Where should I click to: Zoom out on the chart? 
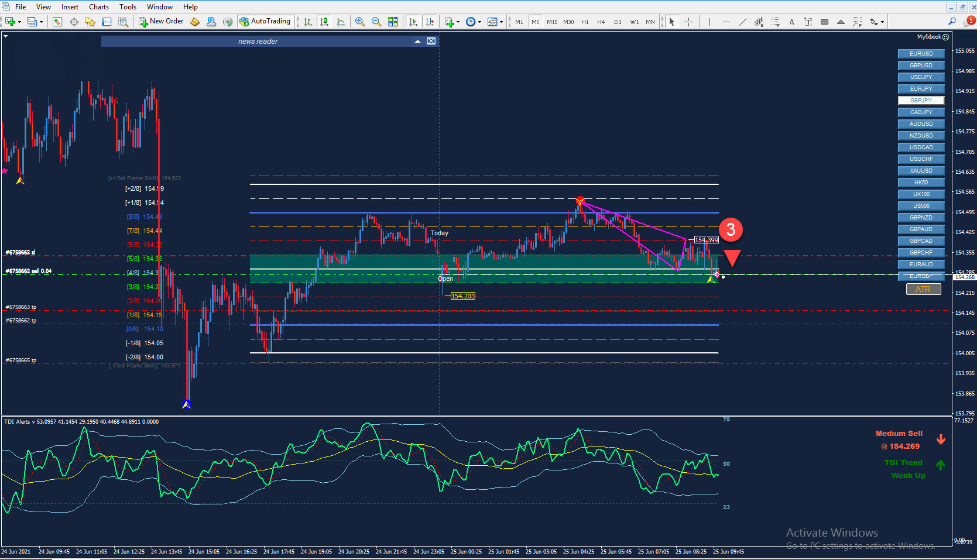(376, 22)
